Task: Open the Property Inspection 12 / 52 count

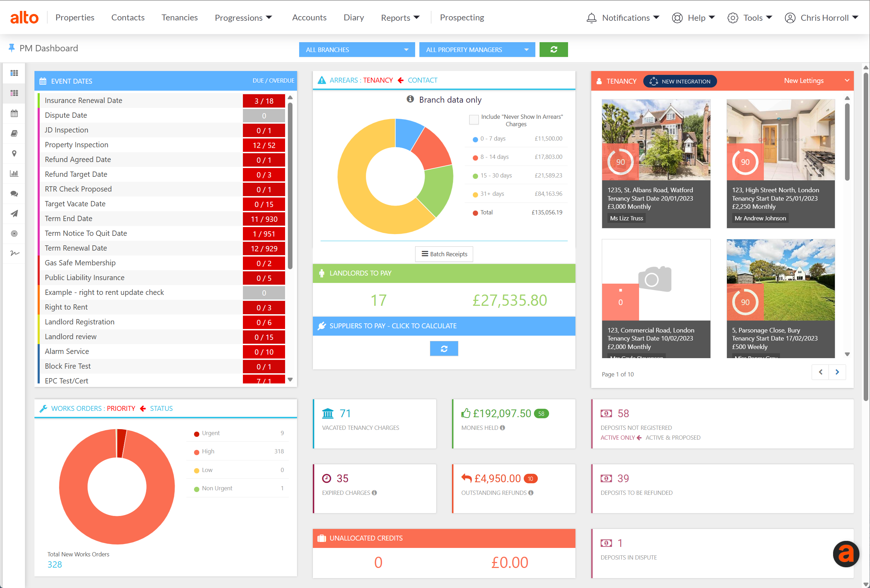Action: tap(264, 145)
